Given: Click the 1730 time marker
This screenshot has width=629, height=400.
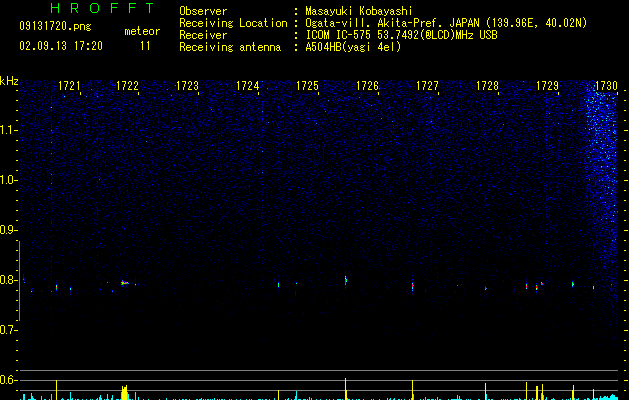Looking at the screenshot, I should pos(606,86).
